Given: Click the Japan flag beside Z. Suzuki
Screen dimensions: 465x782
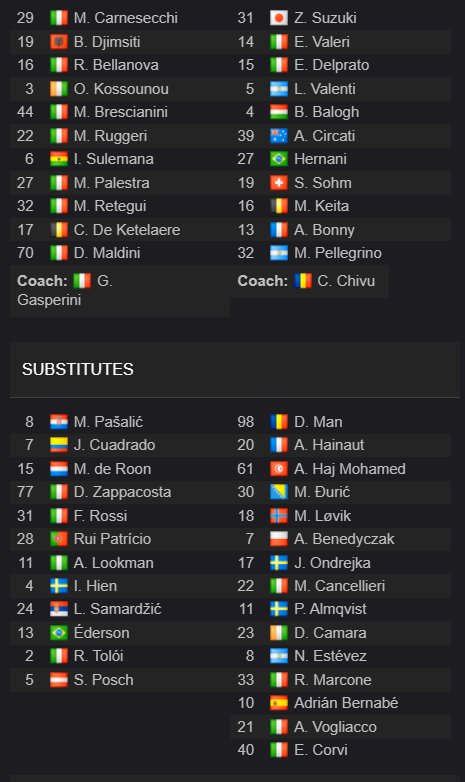Looking at the screenshot, I should (278, 18).
